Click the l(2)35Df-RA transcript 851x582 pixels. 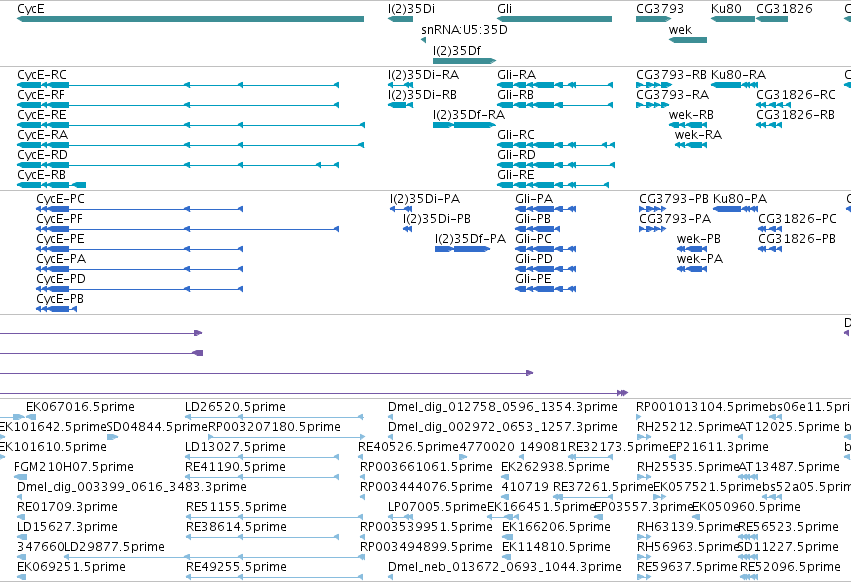(x=464, y=125)
